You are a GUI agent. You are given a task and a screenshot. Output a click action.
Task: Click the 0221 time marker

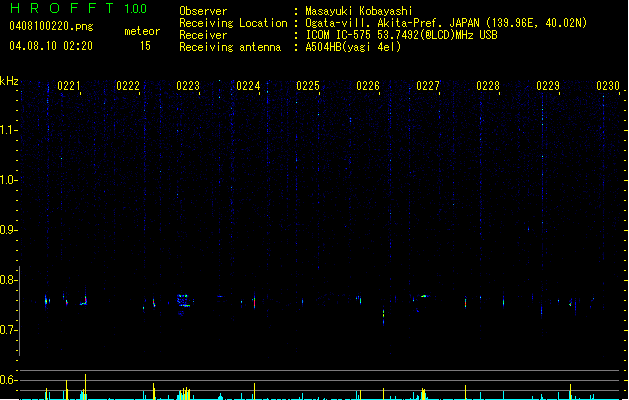tap(69, 86)
